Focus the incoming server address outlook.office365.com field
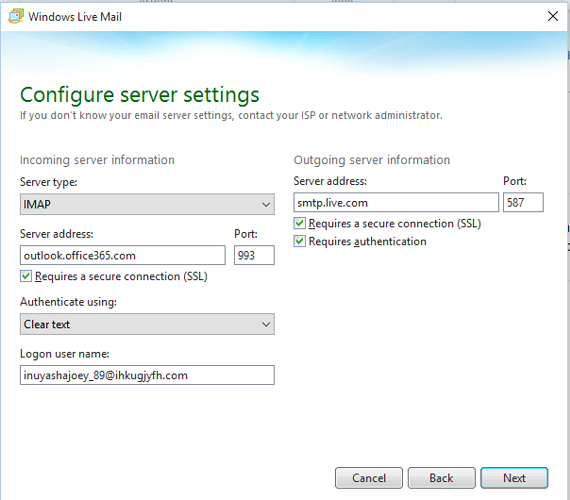The width and height of the screenshot is (570, 500). 123,255
